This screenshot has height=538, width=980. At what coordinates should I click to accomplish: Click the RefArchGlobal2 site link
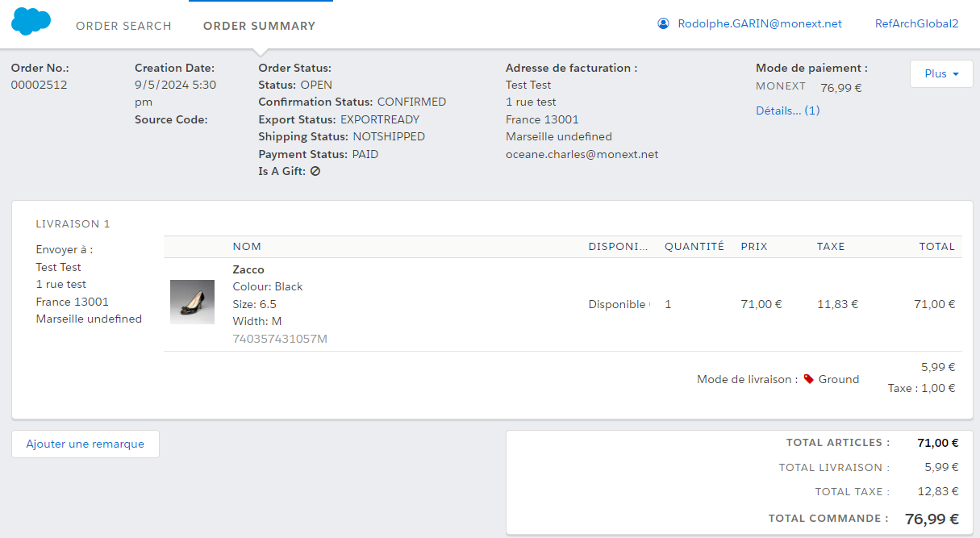pyautogui.click(x=916, y=24)
